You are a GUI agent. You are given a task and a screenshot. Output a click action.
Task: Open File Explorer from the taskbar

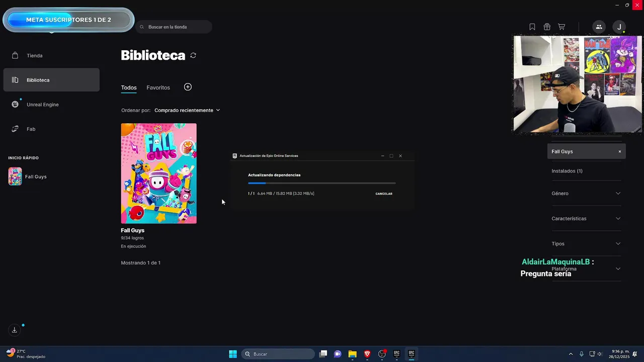(353, 354)
